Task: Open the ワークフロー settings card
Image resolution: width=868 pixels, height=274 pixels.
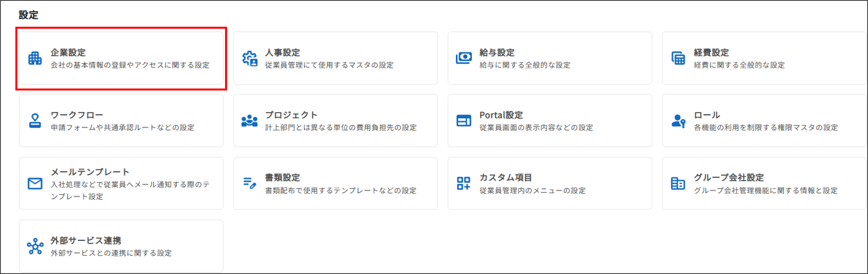Action: (x=121, y=121)
